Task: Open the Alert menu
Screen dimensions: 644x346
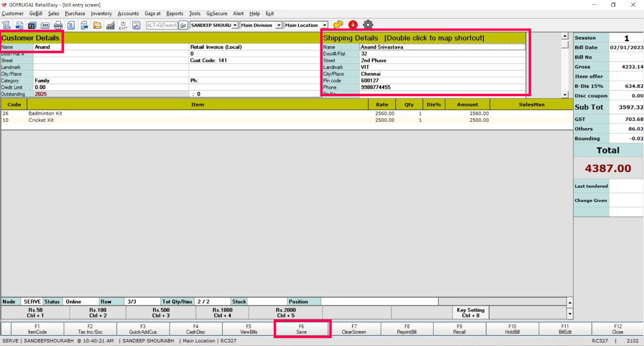Action: [x=238, y=14]
